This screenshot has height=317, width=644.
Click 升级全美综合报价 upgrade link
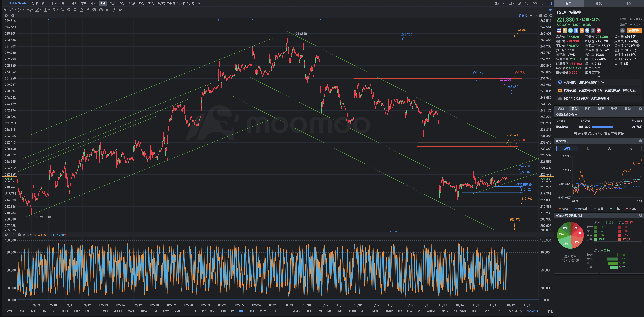[599, 134]
